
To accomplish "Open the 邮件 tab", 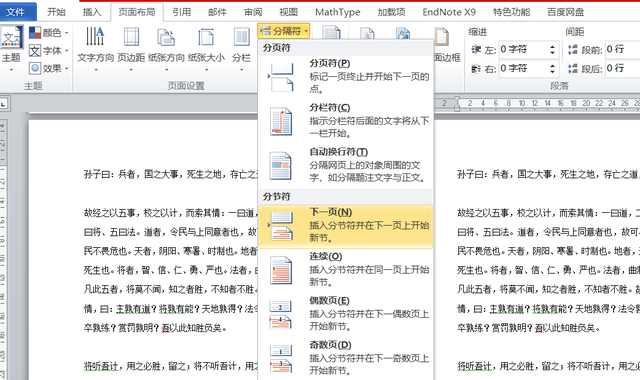I will coord(217,12).
